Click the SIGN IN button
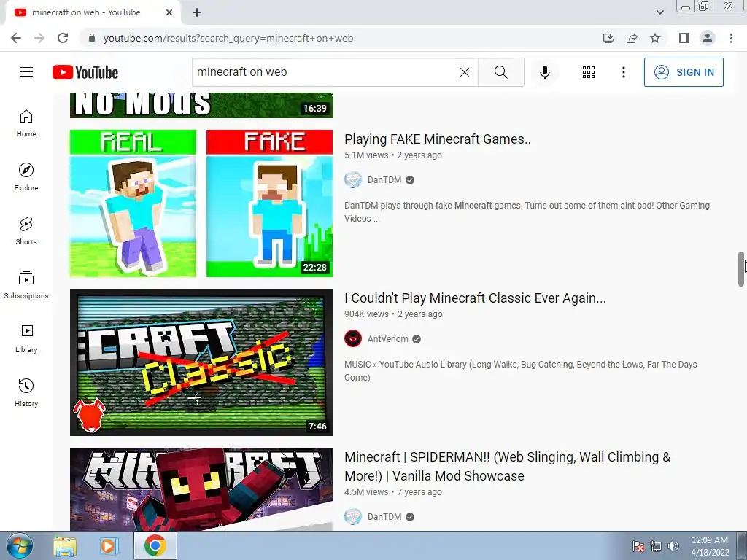This screenshot has width=747, height=560. coord(684,72)
